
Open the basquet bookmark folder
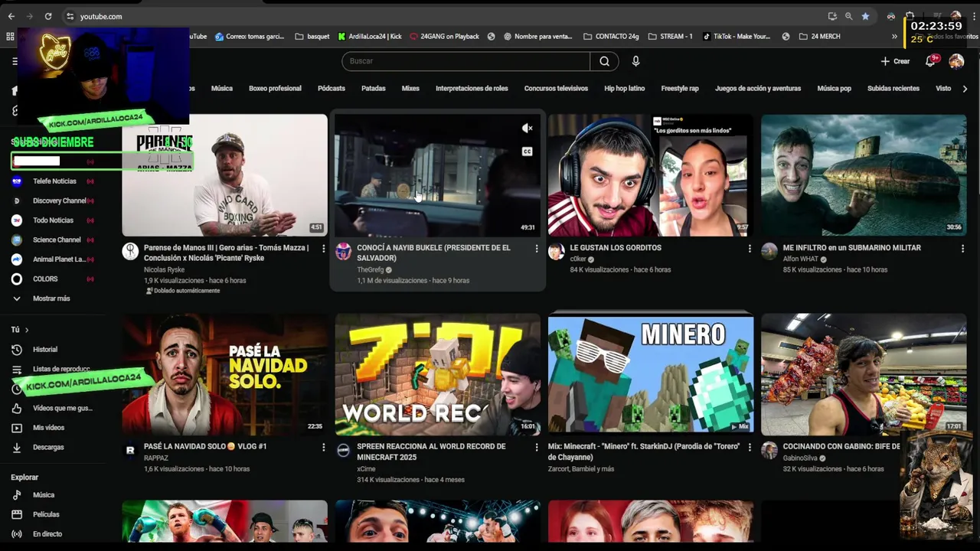[312, 36]
